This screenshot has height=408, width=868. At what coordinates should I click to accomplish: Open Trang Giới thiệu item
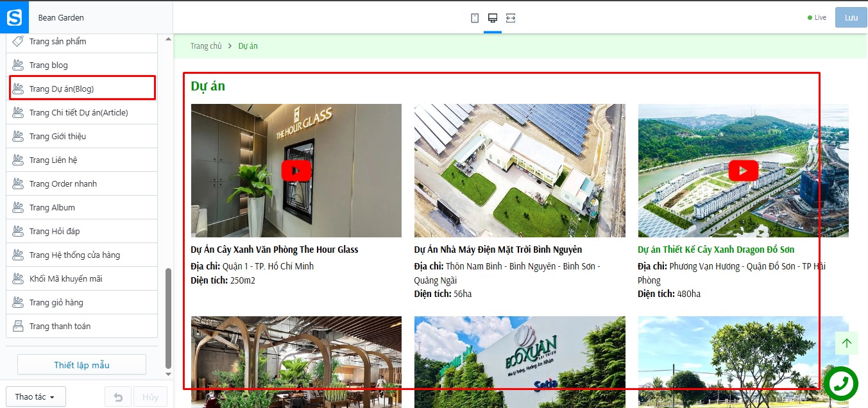tap(82, 136)
